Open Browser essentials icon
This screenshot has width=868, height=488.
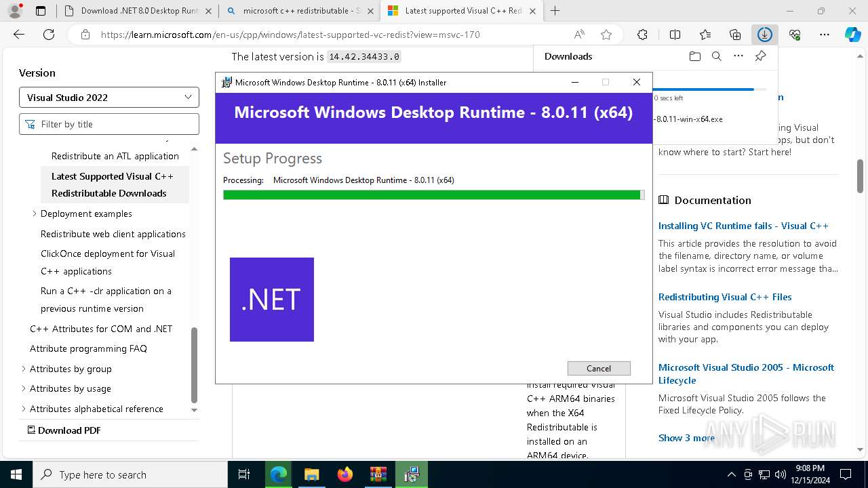click(795, 35)
